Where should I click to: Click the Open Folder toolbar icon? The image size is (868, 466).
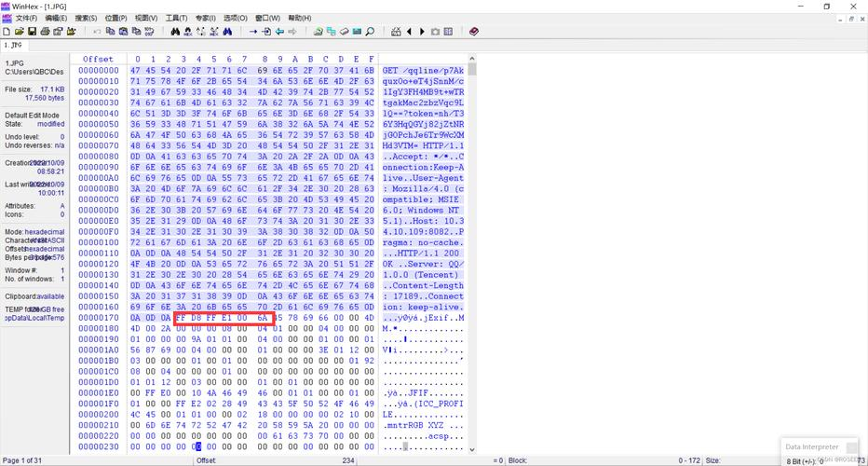(71, 32)
